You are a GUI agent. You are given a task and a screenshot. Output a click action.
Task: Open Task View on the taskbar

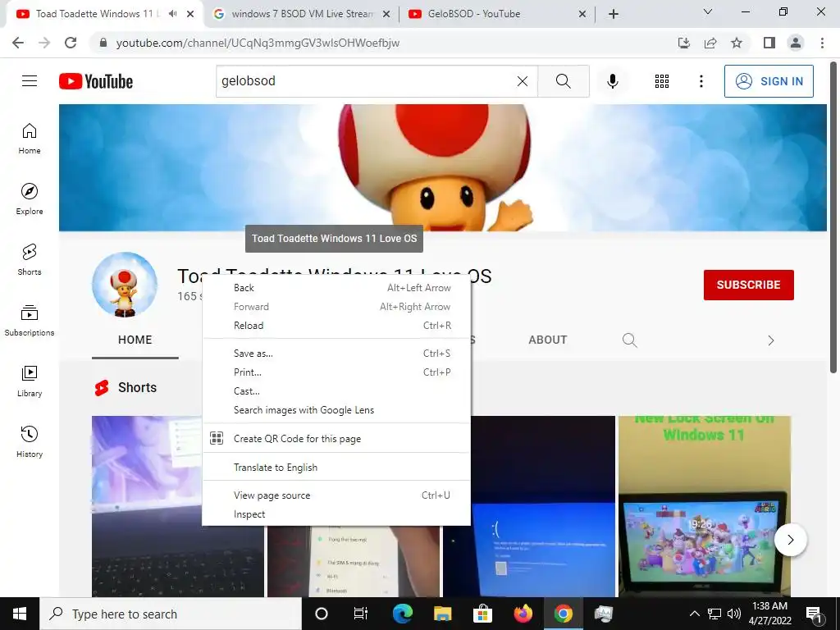point(361,614)
